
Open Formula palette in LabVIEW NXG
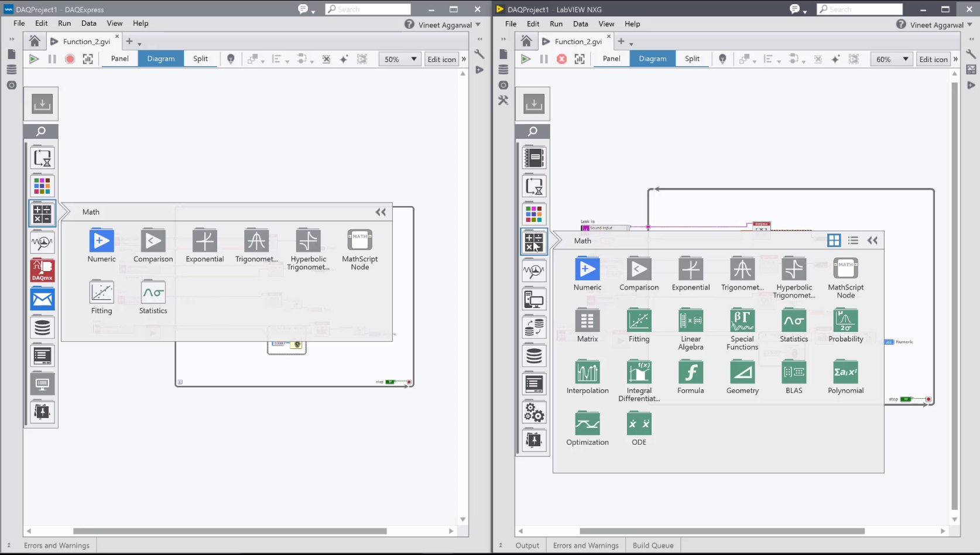pos(691,377)
